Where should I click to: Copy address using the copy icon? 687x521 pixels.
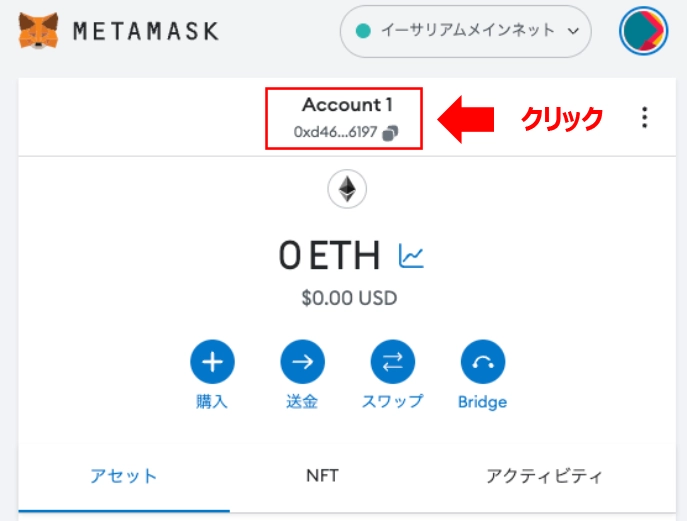[x=390, y=133]
